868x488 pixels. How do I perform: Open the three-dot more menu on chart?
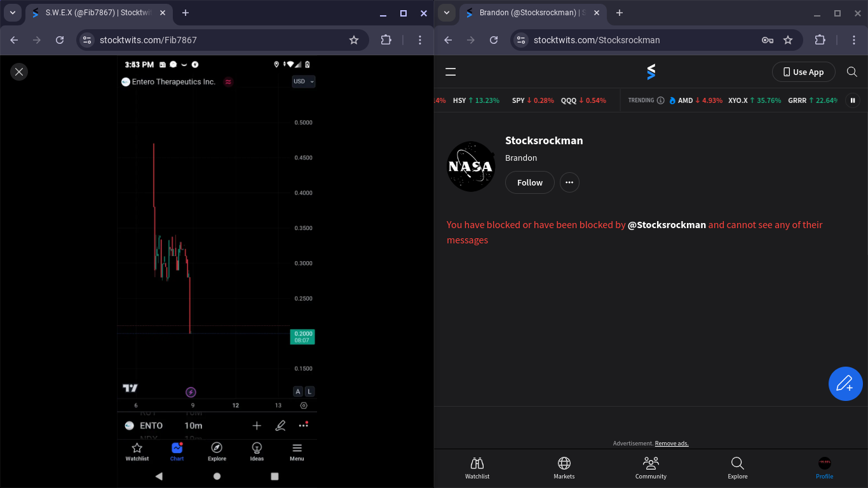[304, 426]
